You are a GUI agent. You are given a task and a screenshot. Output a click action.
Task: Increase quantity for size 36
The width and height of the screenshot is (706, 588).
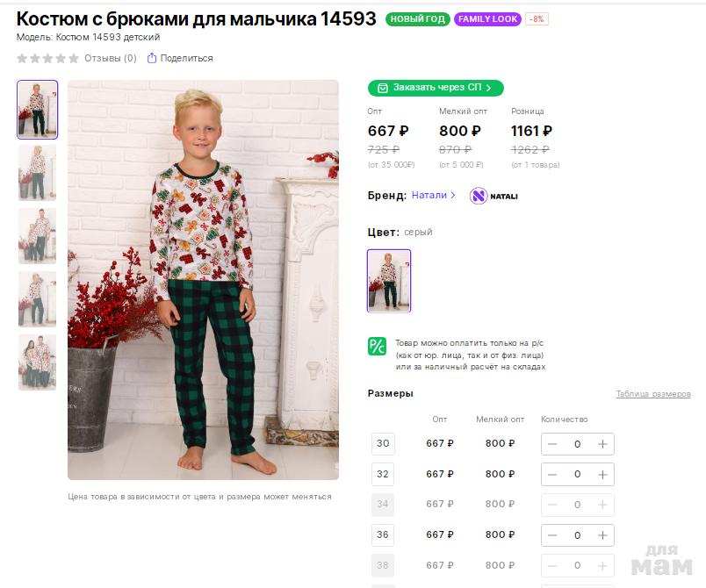(602, 535)
